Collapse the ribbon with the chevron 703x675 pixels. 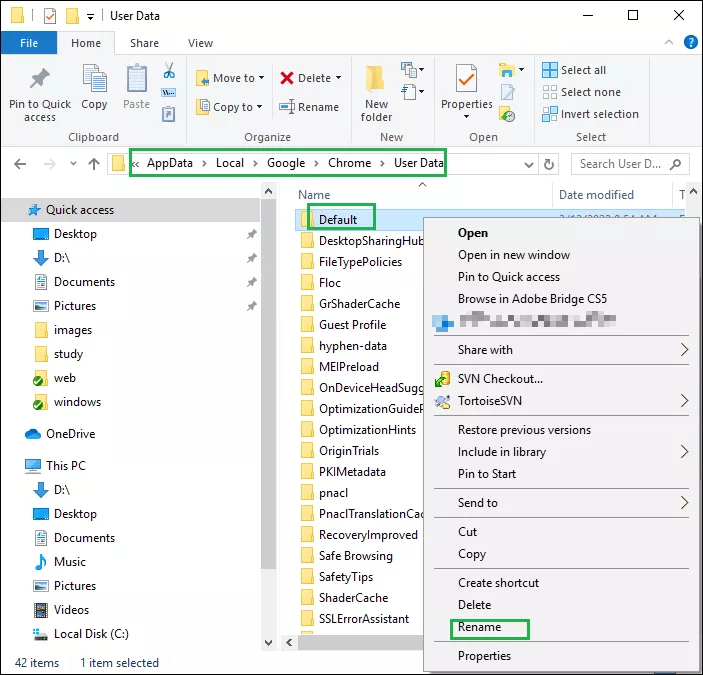tap(669, 42)
